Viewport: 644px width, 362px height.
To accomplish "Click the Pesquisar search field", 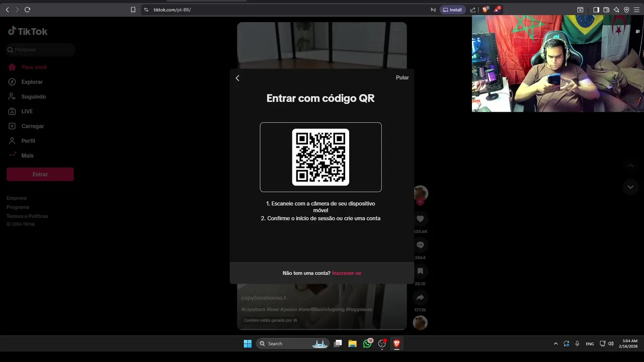I will pos(40,50).
